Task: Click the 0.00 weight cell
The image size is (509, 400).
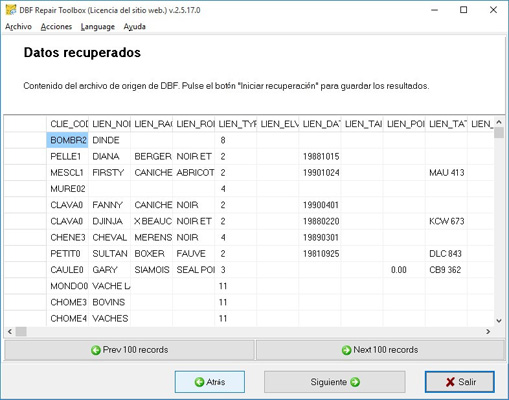Action: [404, 270]
